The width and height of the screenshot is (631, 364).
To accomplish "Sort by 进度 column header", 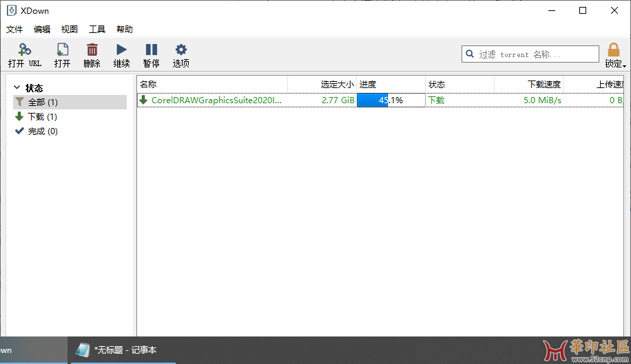I will click(391, 85).
